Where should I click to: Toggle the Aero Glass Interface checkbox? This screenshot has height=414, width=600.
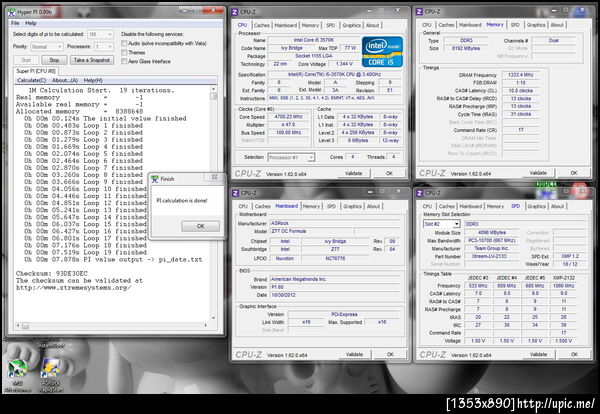[124, 61]
